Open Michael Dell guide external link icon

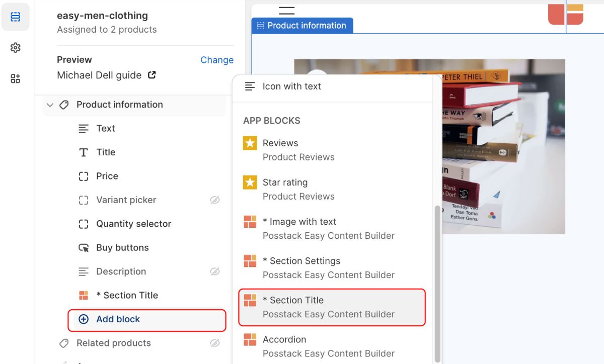pos(152,75)
